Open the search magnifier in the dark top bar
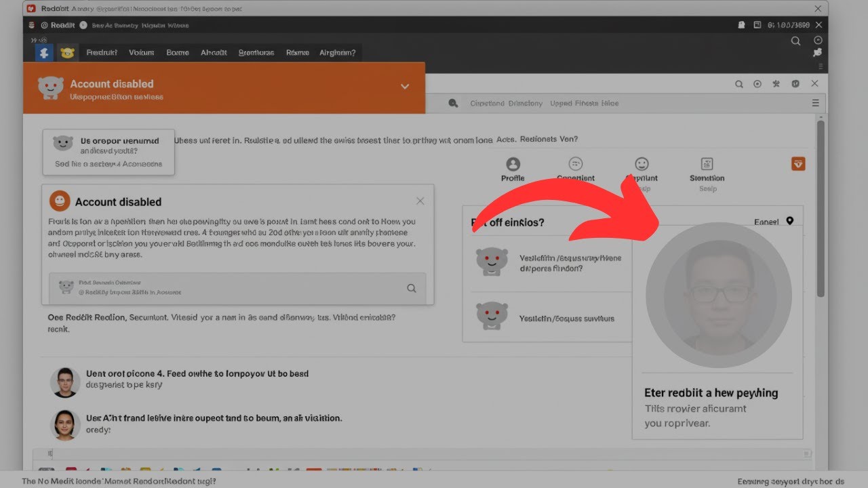868x488 pixels. [x=796, y=41]
